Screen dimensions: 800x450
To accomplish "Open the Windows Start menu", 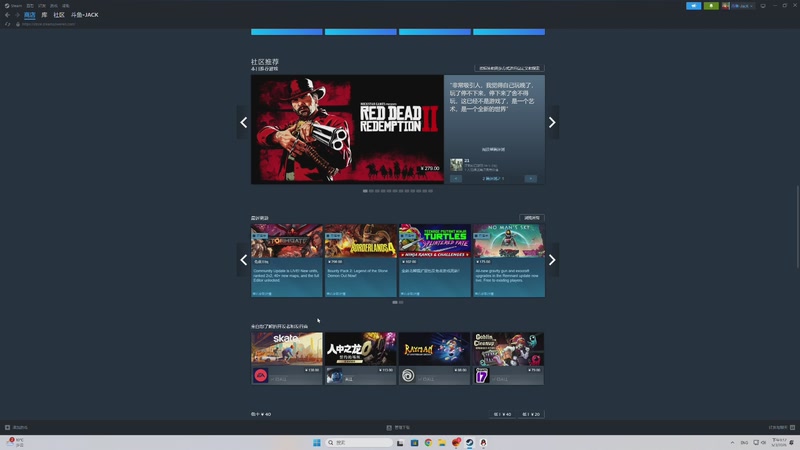I will coord(317,442).
